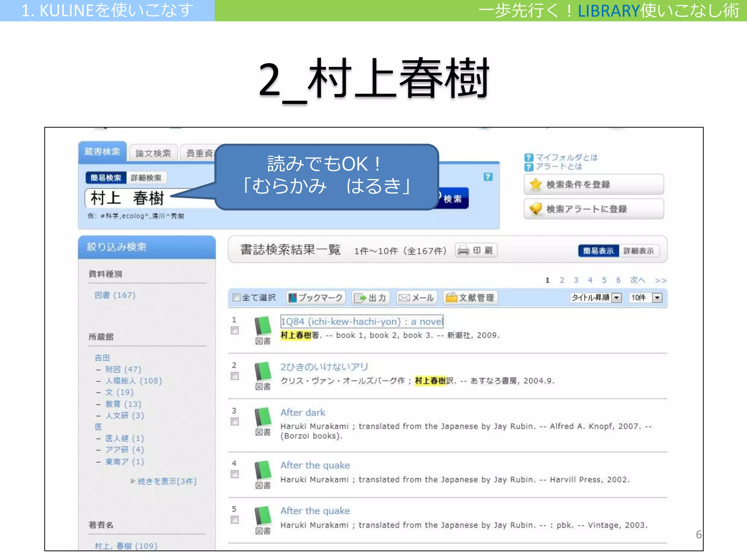Check the checkbox for result 5
This screenshot has width=747, height=560.
pyautogui.click(x=235, y=520)
